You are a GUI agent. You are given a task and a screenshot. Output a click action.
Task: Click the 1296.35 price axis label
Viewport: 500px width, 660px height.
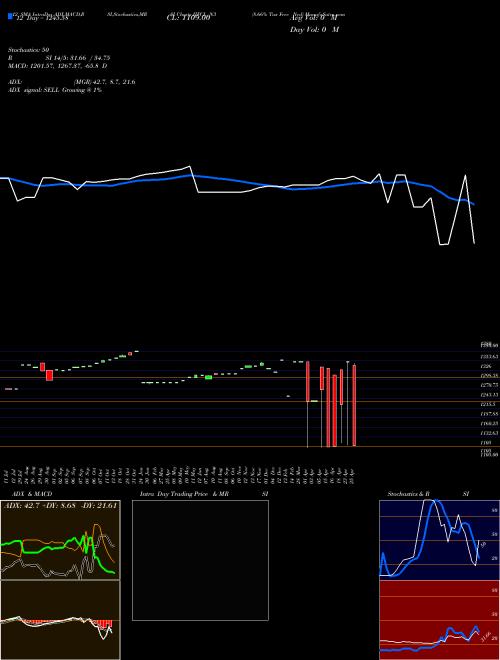(x=489, y=375)
